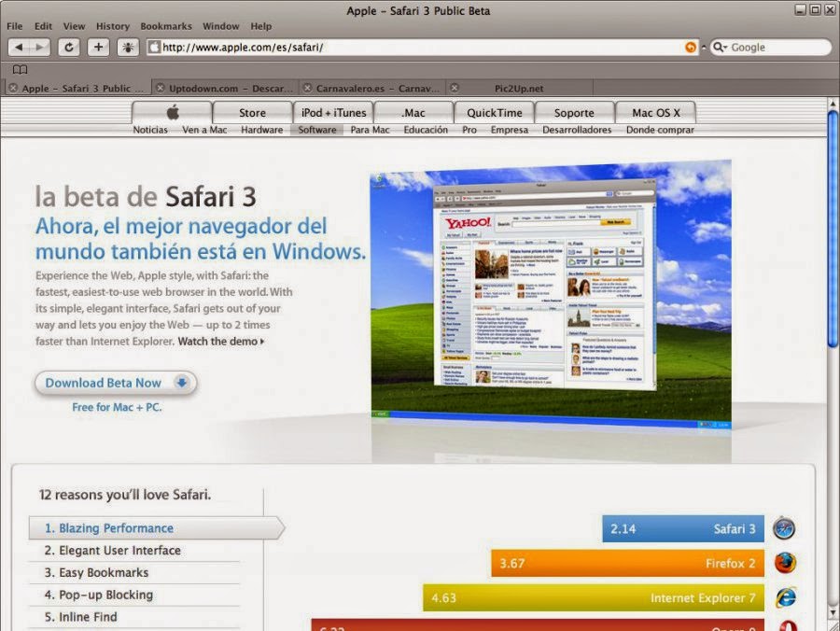840x631 pixels.
Task: Open the File menu
Action: tap(14, 26)
